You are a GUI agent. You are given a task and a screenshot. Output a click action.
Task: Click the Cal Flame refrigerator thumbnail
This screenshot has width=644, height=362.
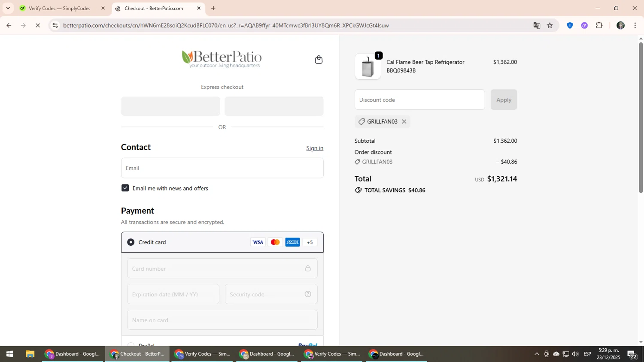(x=368, y=67)
